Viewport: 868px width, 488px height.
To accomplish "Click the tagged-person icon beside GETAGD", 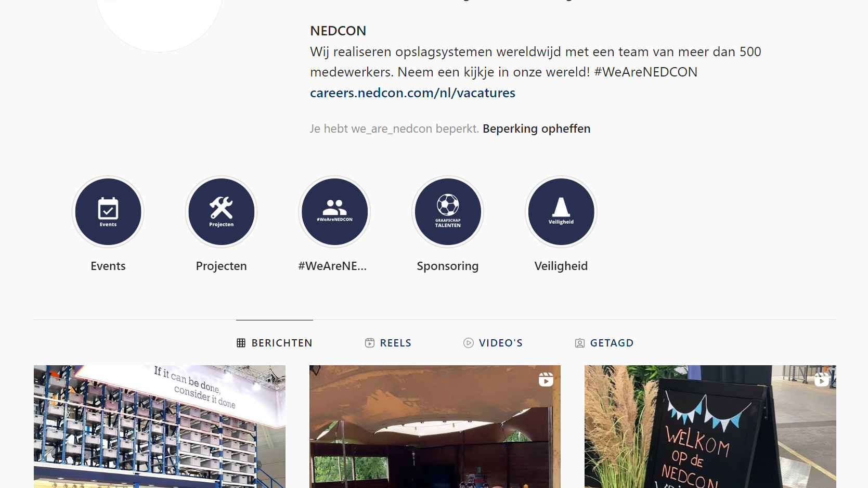I will coord(580,343).
